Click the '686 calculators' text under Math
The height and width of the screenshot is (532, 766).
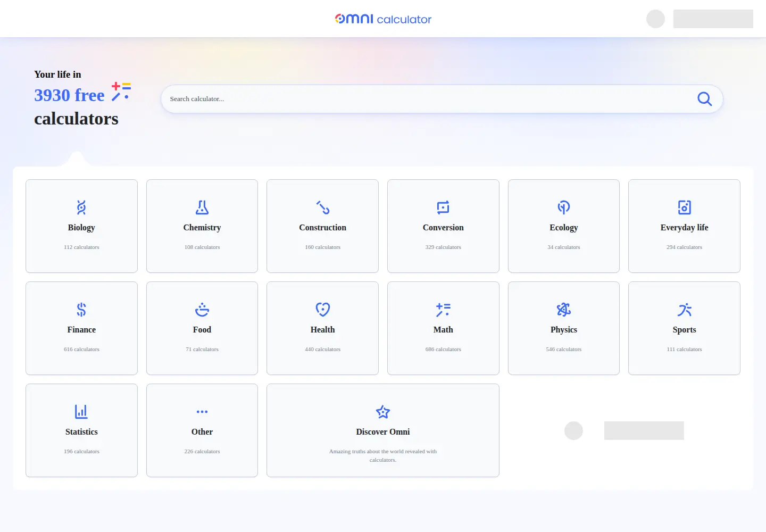[x=443, y=350]
